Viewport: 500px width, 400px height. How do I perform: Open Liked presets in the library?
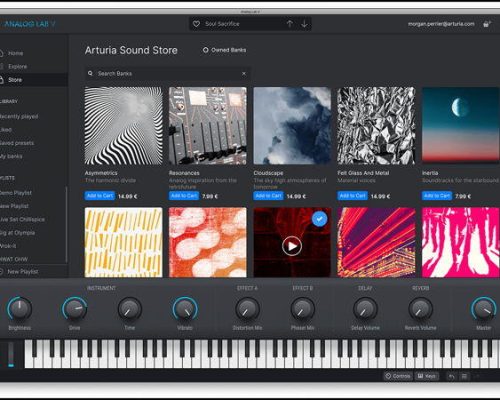6,130
